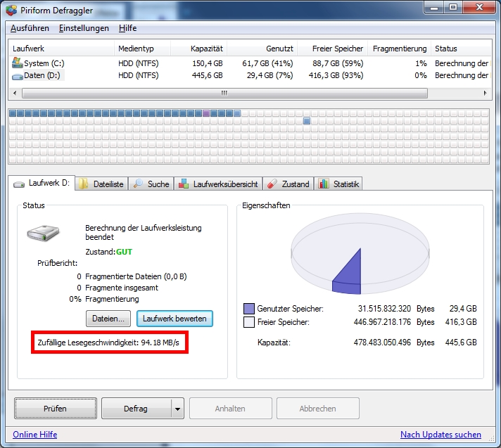Click Berechnung der Laufwerksleistung beendet text
This screenshot has width=501, height=448.
point(144,232)
